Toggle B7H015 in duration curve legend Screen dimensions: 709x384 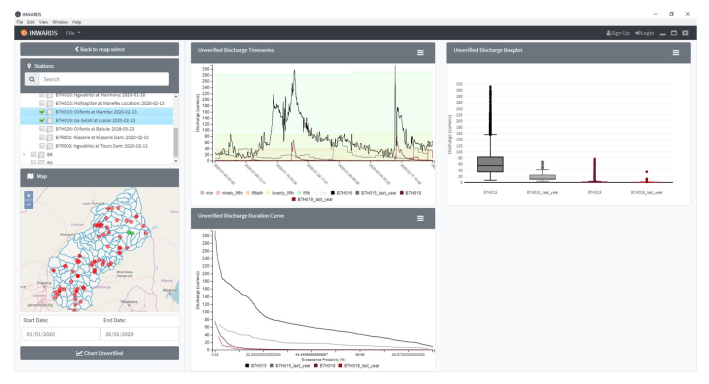tap(256, 365)
